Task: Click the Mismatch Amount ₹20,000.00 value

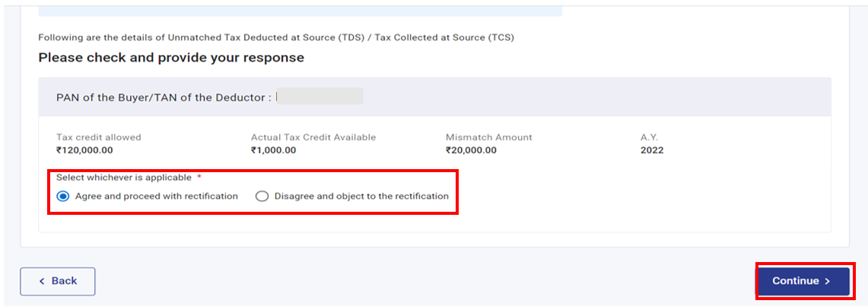Action: 471,150
